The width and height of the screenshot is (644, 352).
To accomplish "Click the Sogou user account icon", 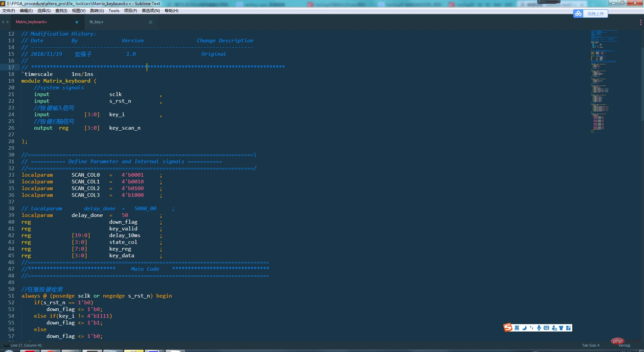I will point(554,328).
